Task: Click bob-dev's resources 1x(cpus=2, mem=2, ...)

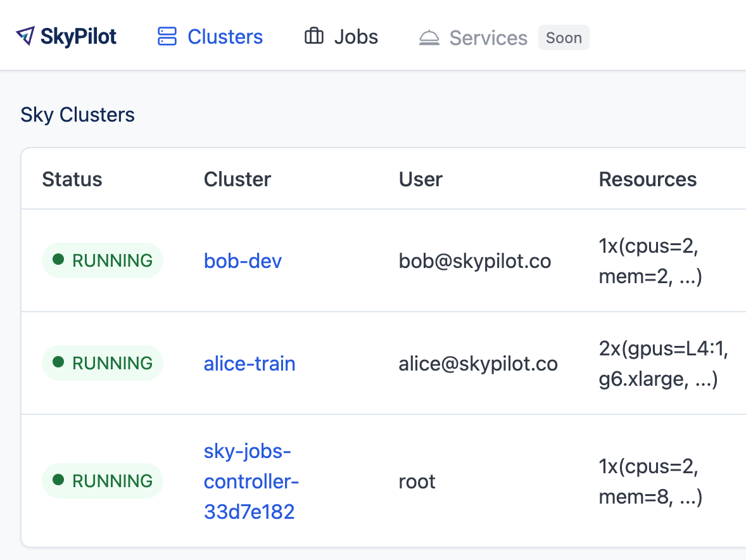Action: [650, 261]
